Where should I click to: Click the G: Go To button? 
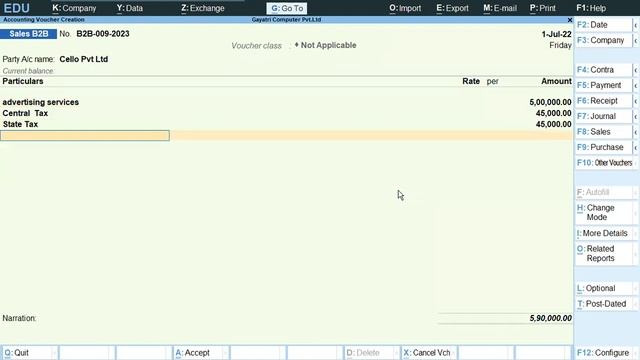click(x=287, y=8)
